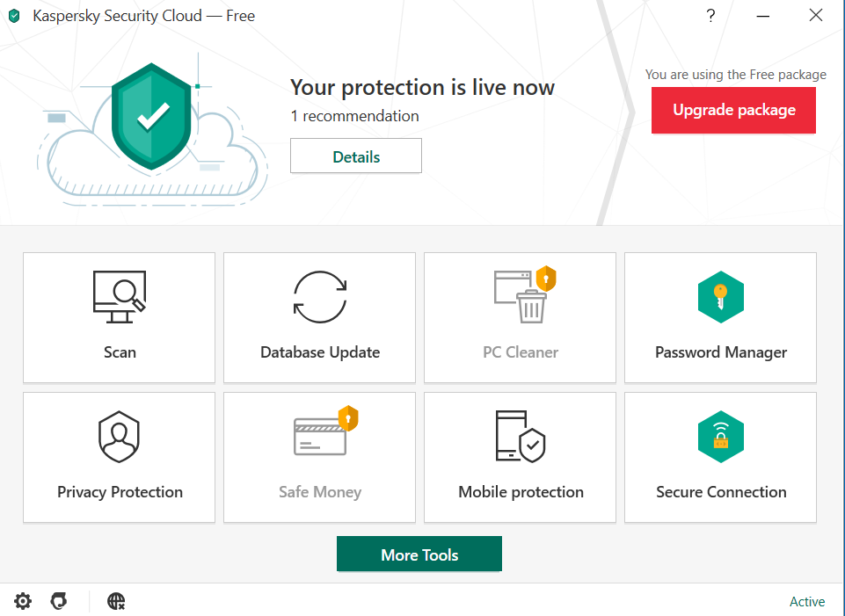Minimize the Kaspersky window
Screen dimensions: 845x616
763,16
